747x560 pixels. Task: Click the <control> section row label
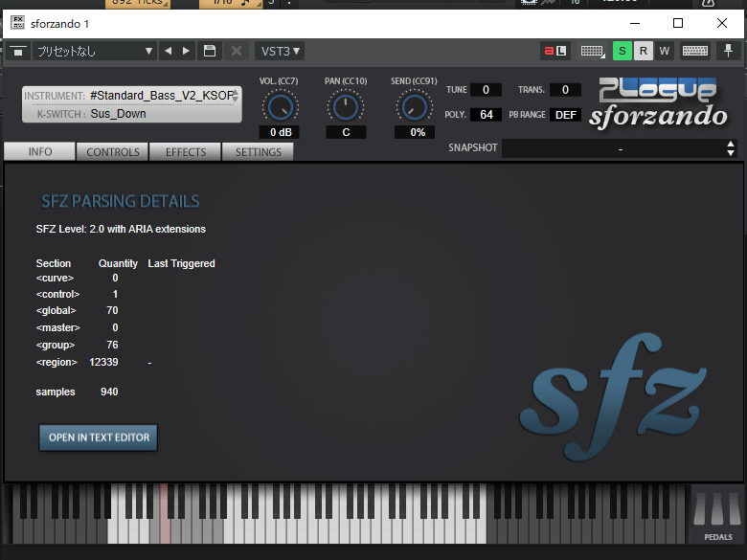click(57, 294)
